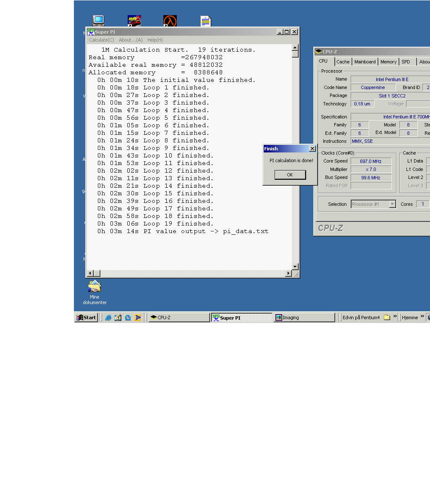Screen dimensions: 430x504
Task: Click the 'Real memory =267948032' line
Action: [155, 58]
